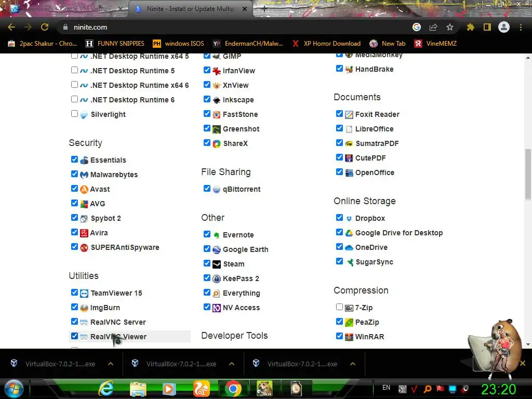Open a new browser tab
Image resolution: width=532 pixels, height=399 pixels.
pyautogui.click(x=264, y=9)
